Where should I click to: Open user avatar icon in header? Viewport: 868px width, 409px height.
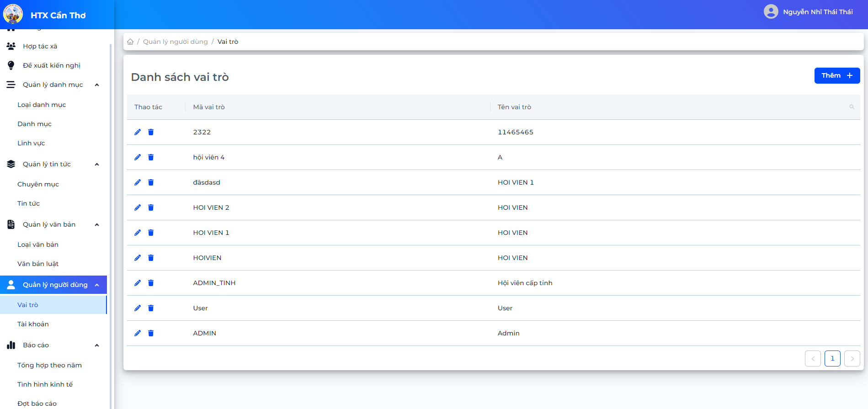coord(771,11)
